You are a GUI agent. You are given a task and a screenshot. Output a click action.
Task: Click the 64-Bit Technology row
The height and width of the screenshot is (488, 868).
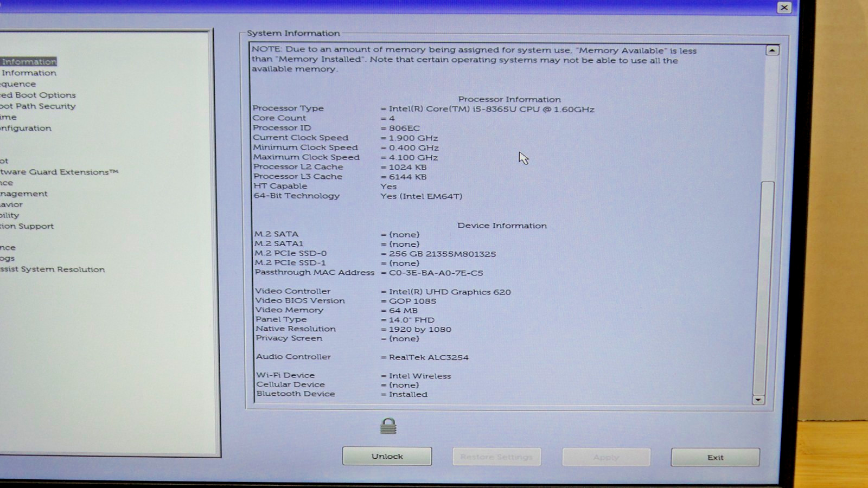coord(358,196)
